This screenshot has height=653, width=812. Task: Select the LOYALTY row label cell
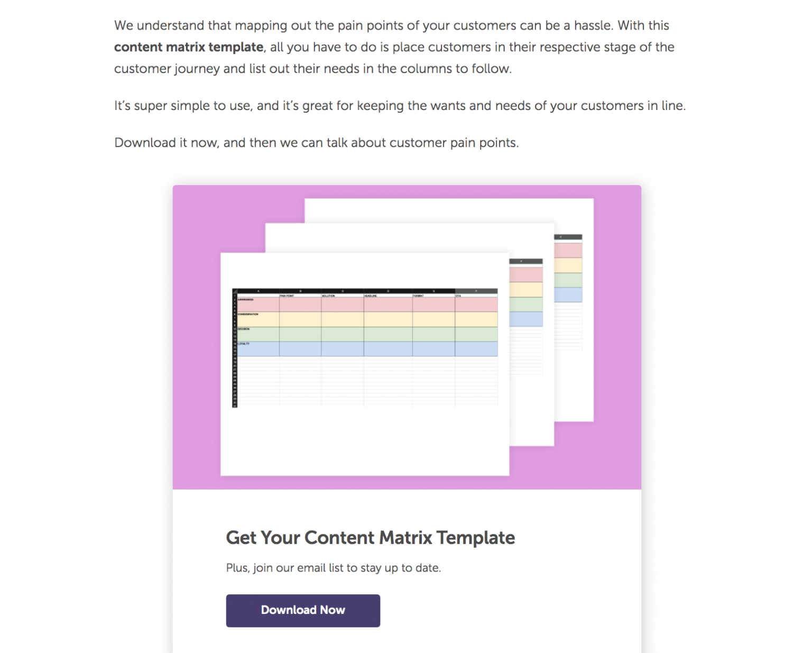click(x=242, y=344)
